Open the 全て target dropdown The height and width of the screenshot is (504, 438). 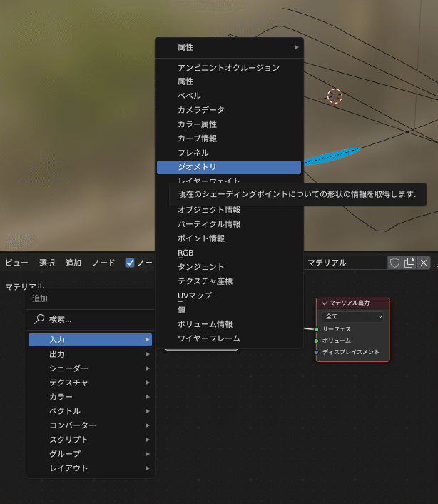353,316
